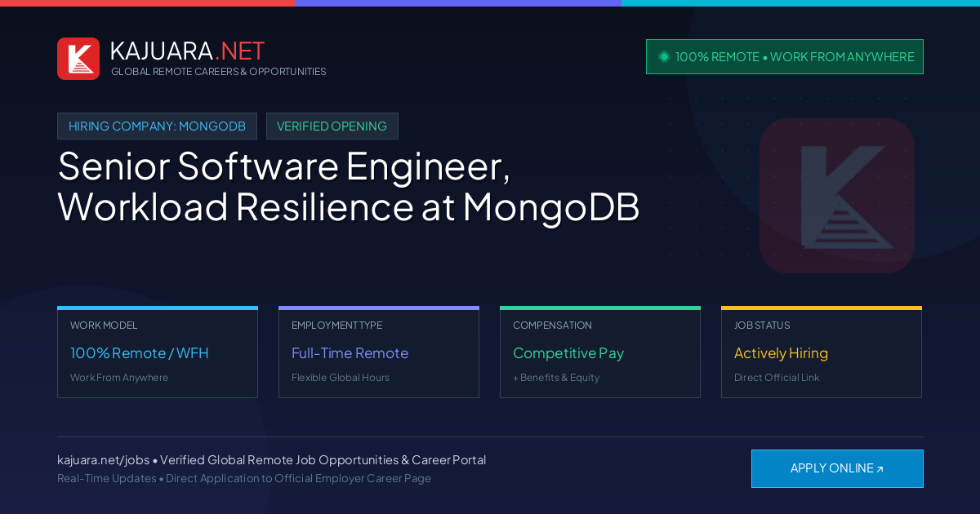Select the Verified Opening tag

click(x=332, y=126)
